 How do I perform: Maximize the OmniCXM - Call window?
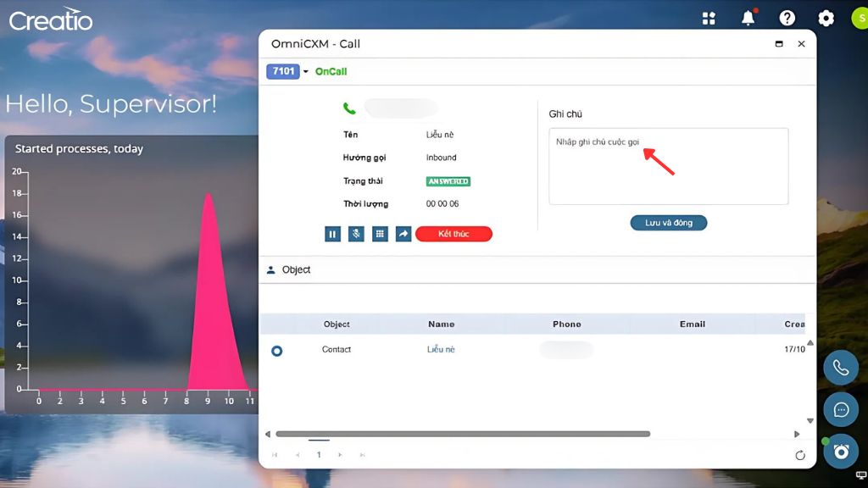coord(779,44)
